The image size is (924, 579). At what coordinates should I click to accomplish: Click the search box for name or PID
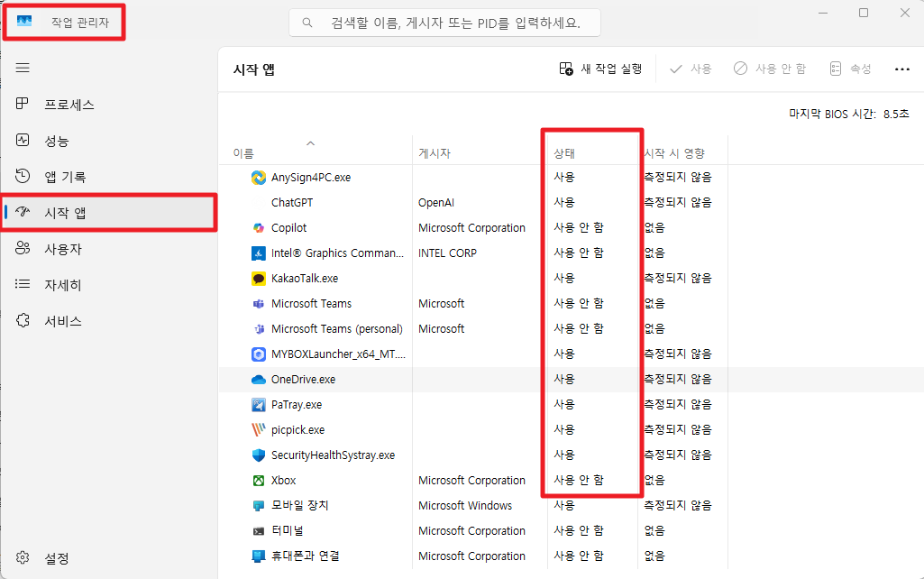coord(445,23)
